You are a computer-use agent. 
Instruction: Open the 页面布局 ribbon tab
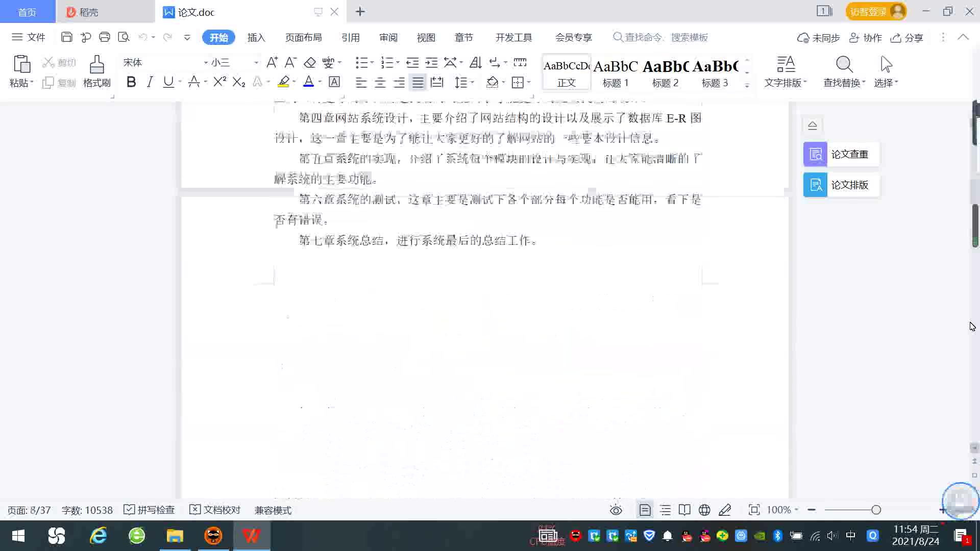303,37
